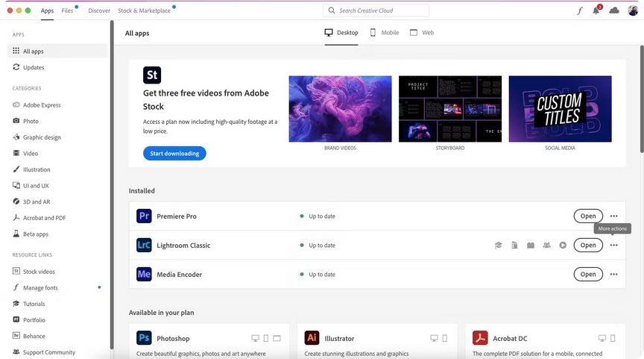Click the Lightroom Classic tutorials graduation cap icon
This screenshot has width=644, height=359.
(x=499, y=246)
